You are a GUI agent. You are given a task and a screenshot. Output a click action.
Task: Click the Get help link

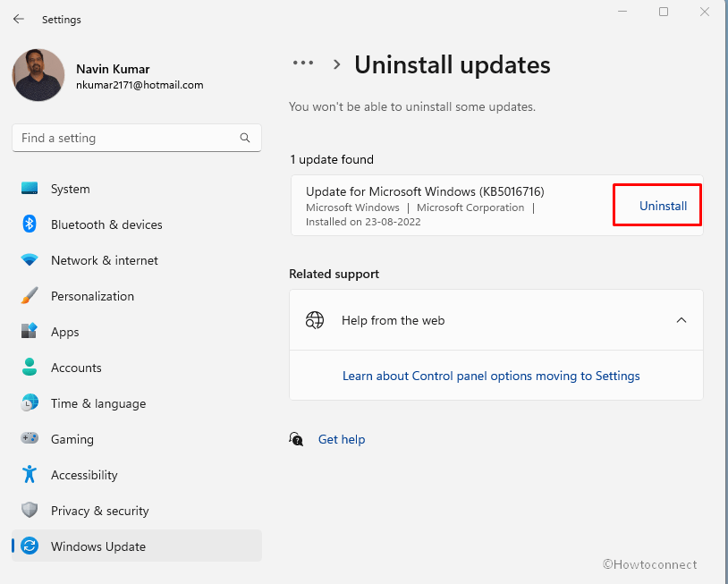342,439
